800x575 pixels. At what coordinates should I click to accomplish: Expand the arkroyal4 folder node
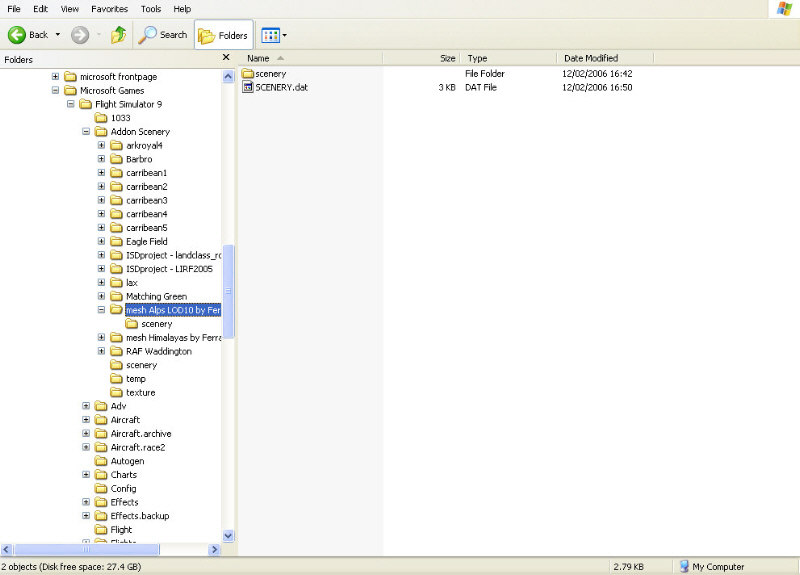point(102,145)
